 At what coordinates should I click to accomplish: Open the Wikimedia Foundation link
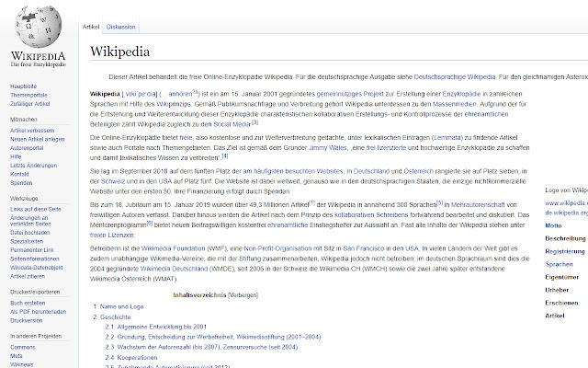coord(174,248)
